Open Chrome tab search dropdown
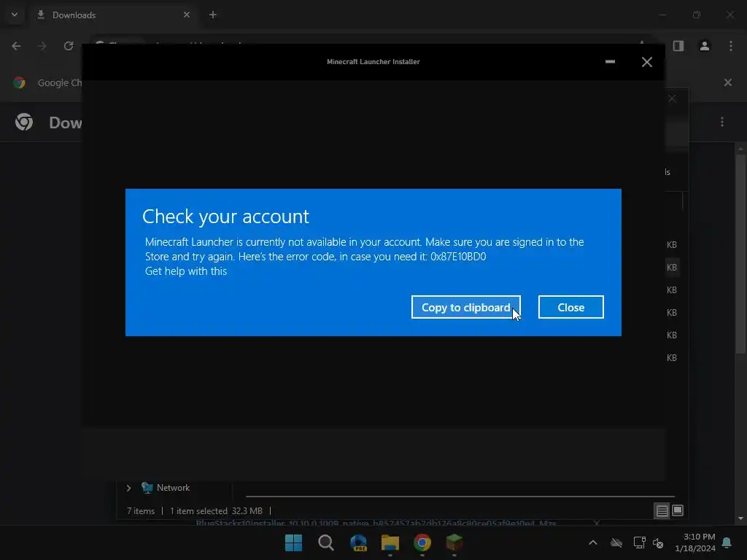The image size is (747, 560). click(x=15, y=15)
